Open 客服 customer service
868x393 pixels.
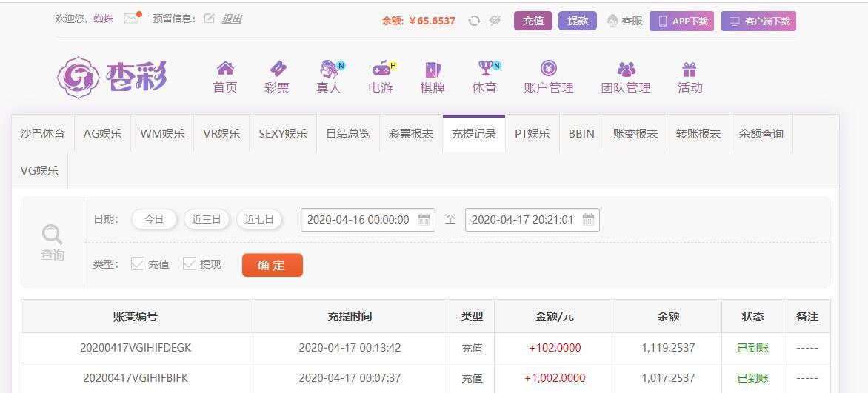tap(625, 21)
